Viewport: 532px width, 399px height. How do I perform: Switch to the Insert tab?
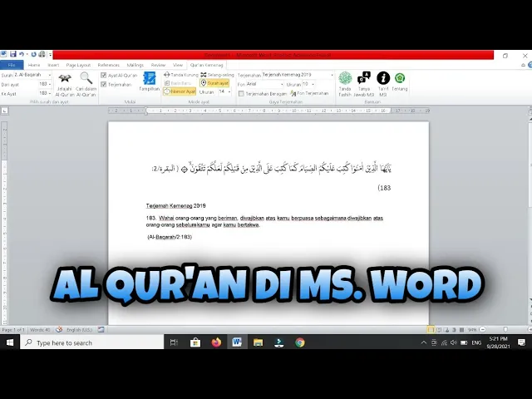pyautogui.click(x=53, y=65)
